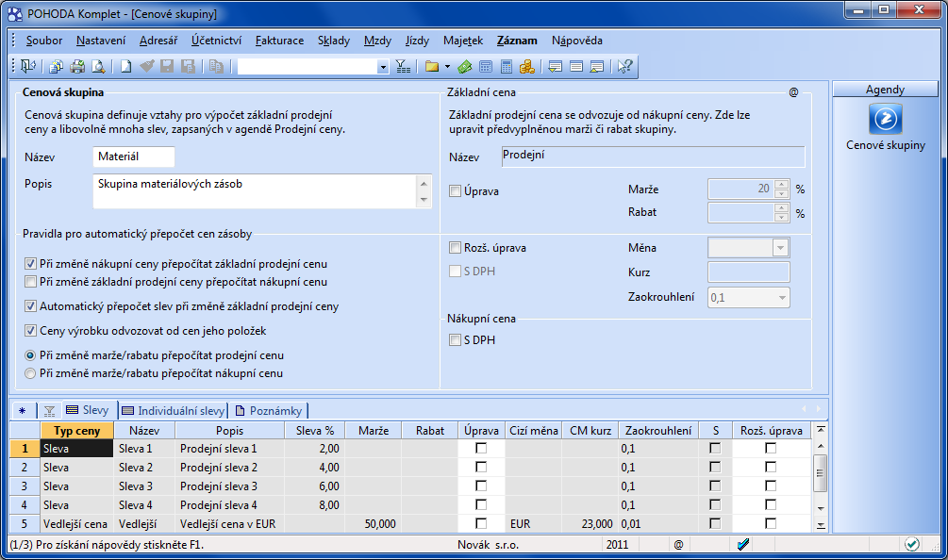
Task: Click the printer icon
Action: (x=77, y=66)
